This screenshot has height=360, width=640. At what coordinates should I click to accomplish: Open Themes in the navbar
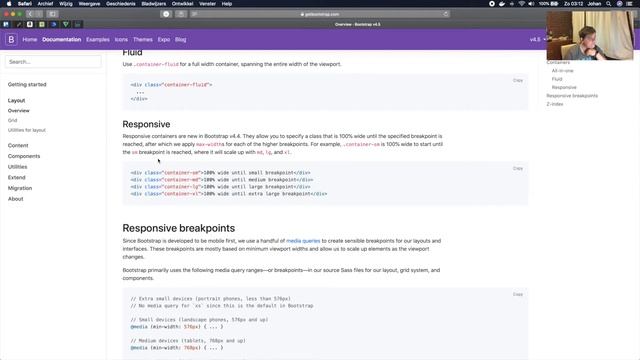pyautogui.click(x=143, y=40)
